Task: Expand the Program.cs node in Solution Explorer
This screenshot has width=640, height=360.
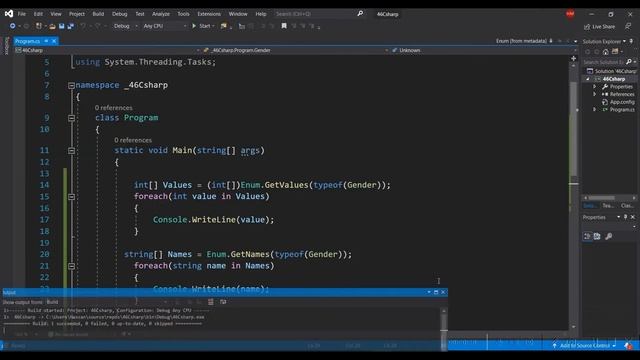Action: coord(595,109)
